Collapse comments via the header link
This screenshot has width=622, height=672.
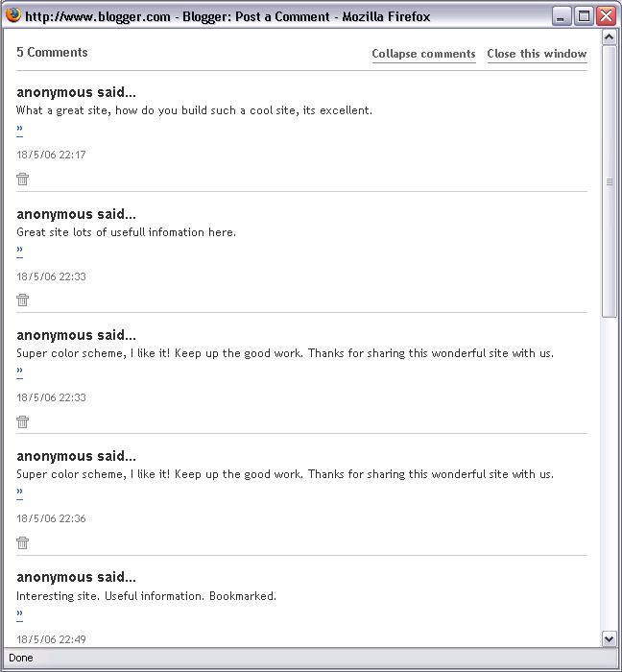pos(423,54)
